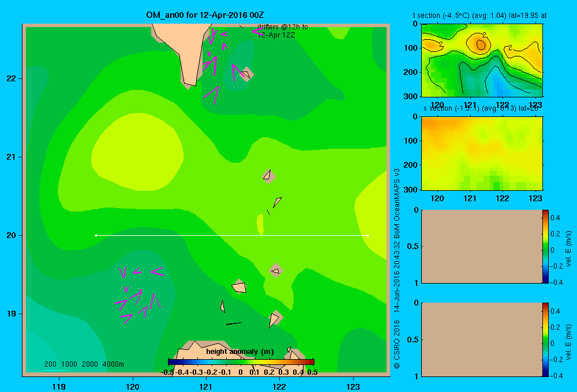Image resolution: width=577 pixels, height=392 pixels.
Task: Click the 's section' heading above salinity plot
Action: (481, 108)
